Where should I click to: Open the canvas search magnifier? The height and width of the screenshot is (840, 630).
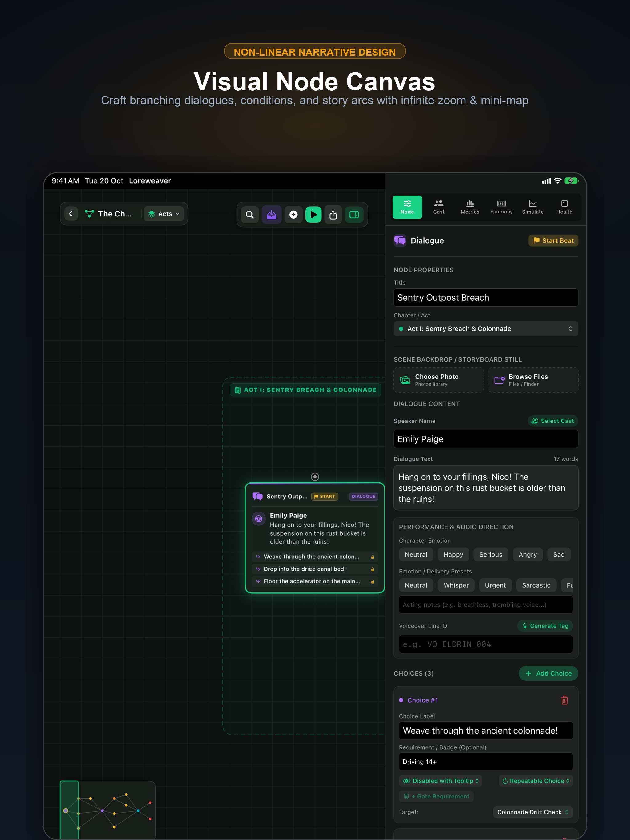[250, 215]
